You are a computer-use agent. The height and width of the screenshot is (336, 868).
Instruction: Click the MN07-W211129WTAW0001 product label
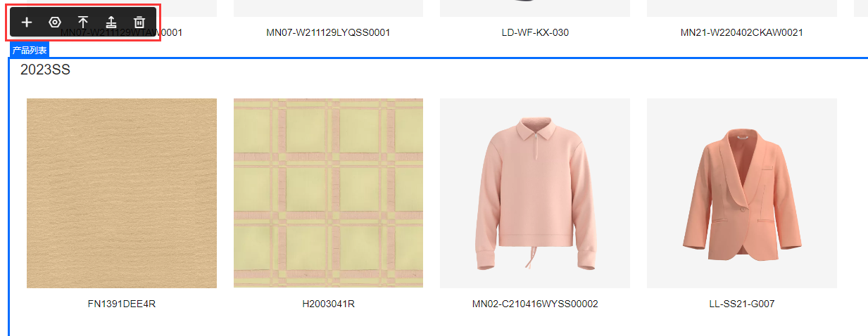[122, 32]
